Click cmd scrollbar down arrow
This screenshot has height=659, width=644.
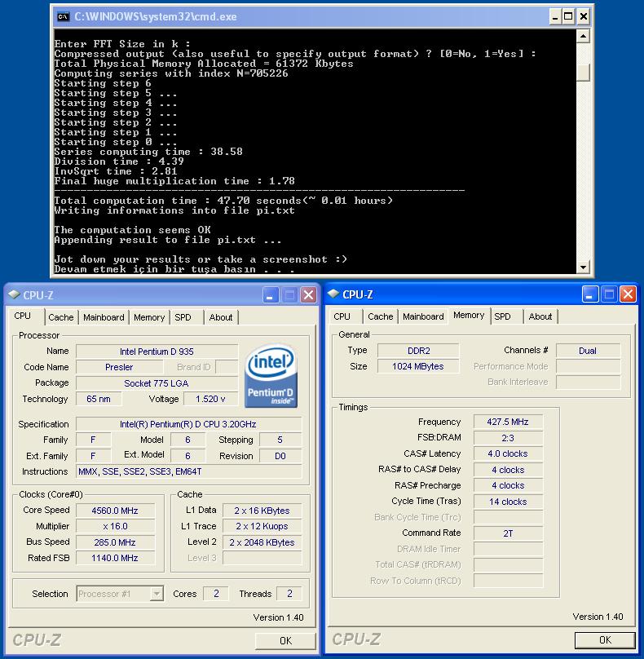[x=583, y=267]
